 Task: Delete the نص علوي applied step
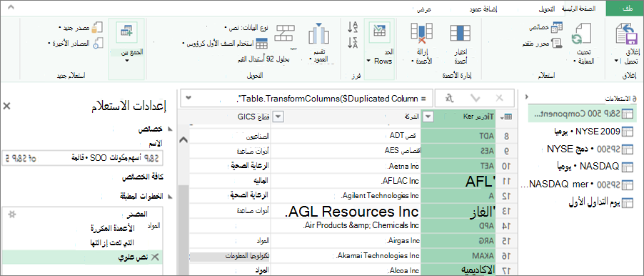pyautogui.click(x=155, y=257)
